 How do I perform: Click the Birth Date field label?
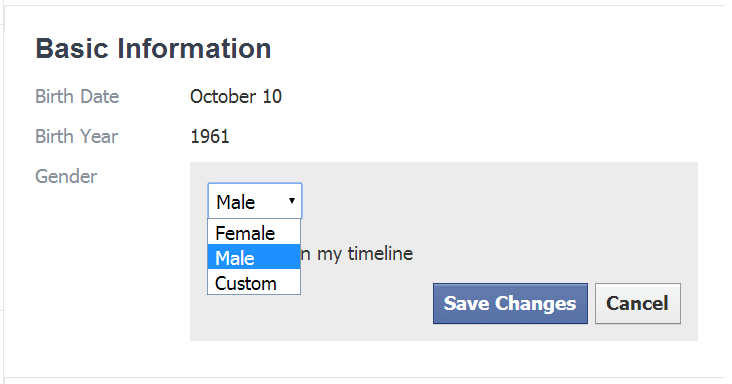pyautogui.click(x=77, y=97)
